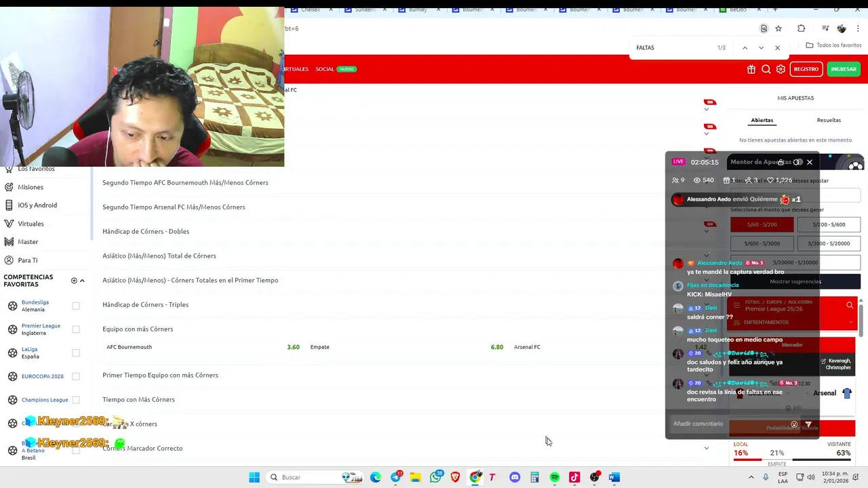
Task: Open Para Ti in the sidebar
Action: pyautogui.click(x=28, y=260)
